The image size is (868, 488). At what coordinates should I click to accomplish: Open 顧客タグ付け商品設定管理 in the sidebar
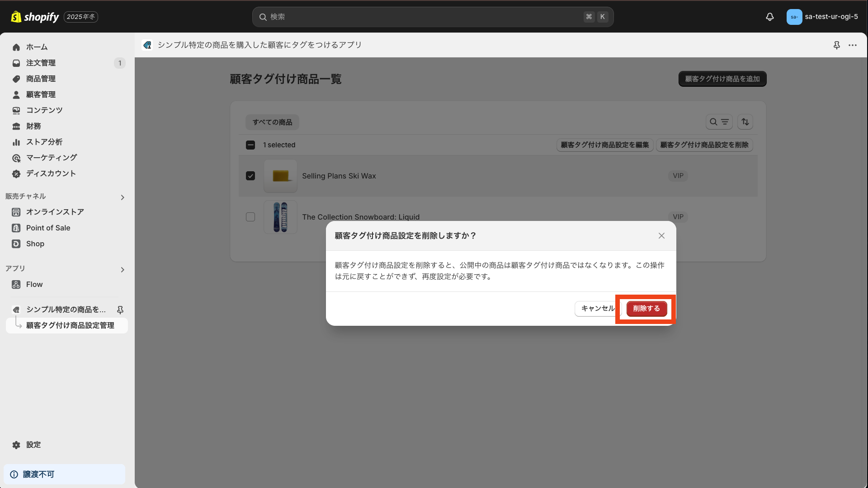pyautogui.click(x=70, y=325)
